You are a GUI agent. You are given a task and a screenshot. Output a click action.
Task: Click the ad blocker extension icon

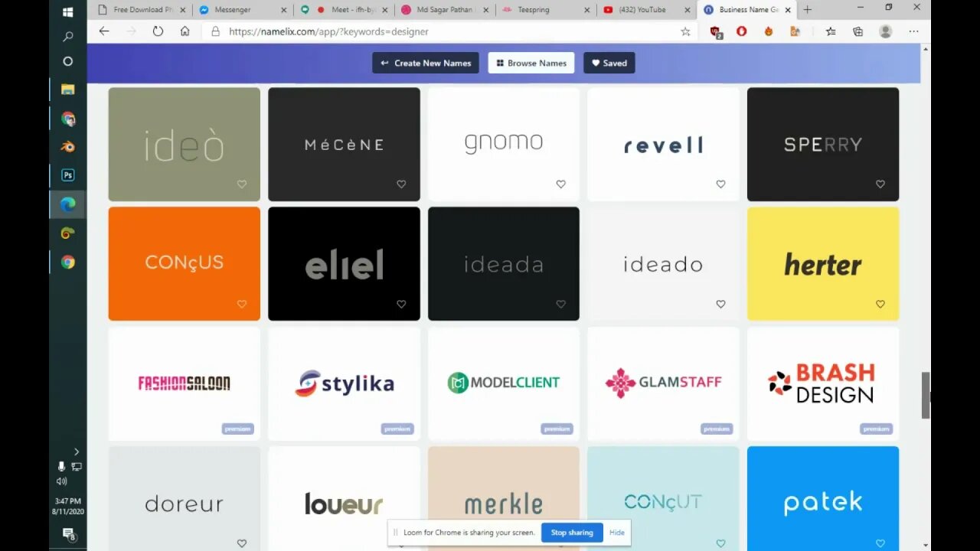(x=716, y=31)
